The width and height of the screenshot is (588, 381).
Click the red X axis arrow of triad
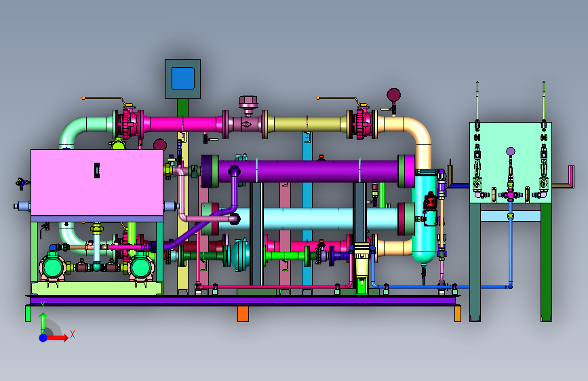57,338
